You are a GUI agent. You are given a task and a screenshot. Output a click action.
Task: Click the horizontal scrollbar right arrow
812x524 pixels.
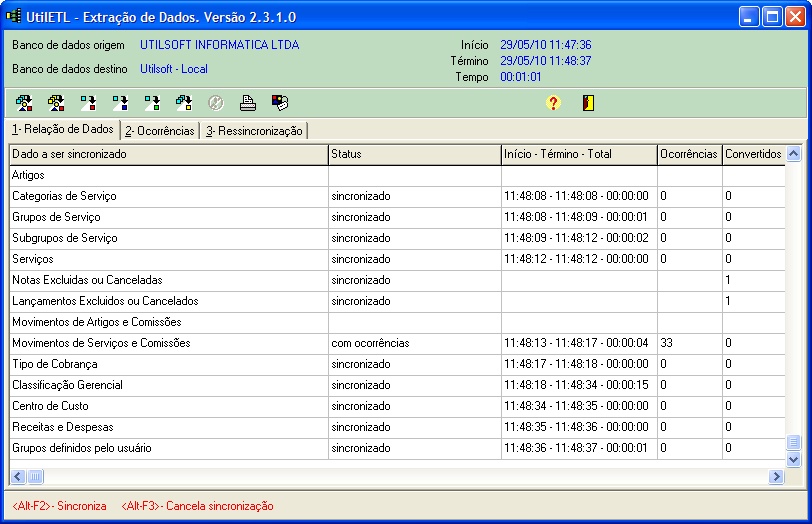(776, 476)
